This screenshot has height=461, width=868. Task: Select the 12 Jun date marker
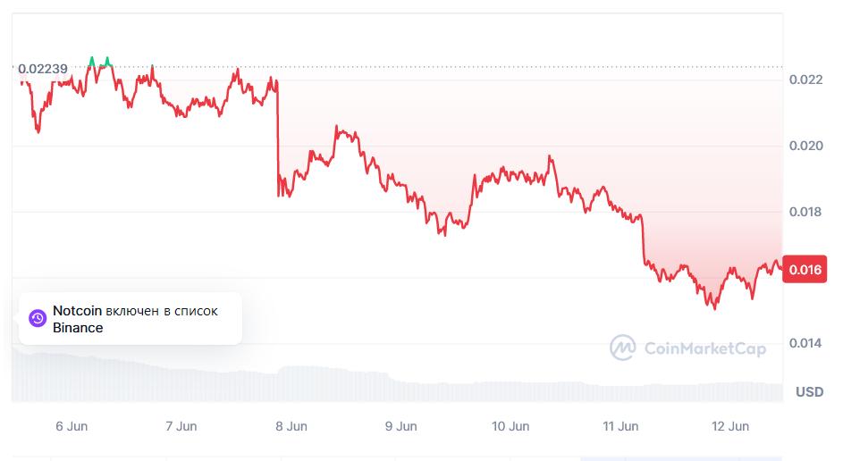tap(730, 426)
